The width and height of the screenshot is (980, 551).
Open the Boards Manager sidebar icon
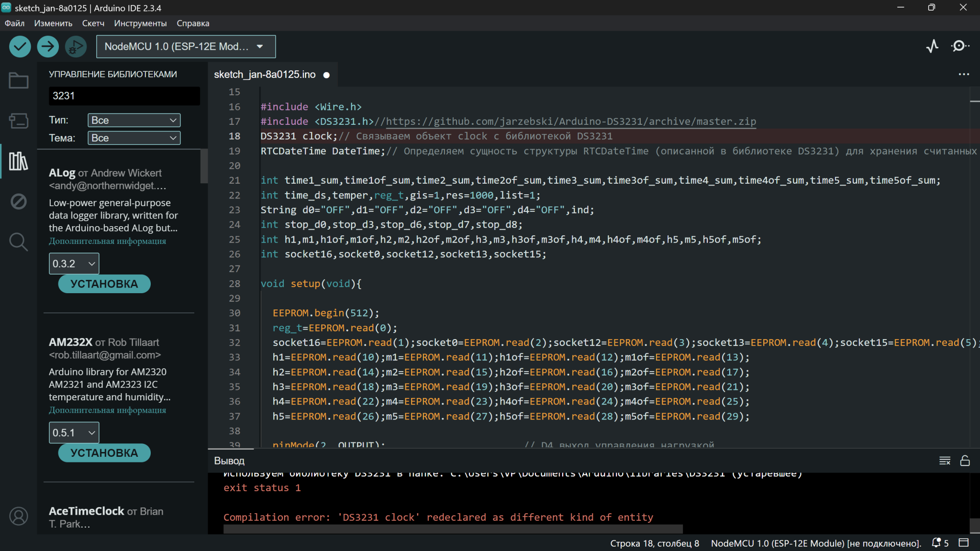[x=19, y=121]
